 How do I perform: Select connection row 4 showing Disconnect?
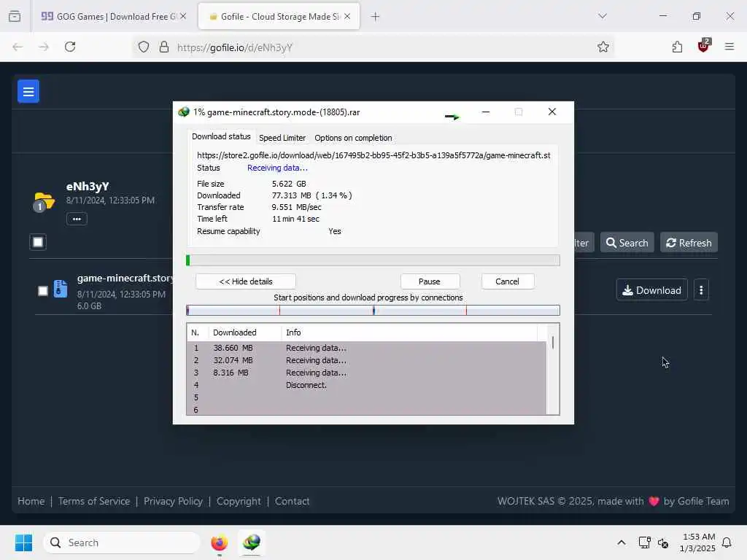[366, 385]
